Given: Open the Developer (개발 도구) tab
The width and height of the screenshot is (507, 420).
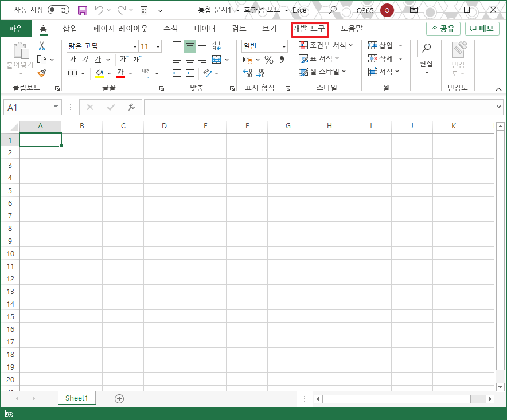Looking at the screenshot, I should point(309,29).
